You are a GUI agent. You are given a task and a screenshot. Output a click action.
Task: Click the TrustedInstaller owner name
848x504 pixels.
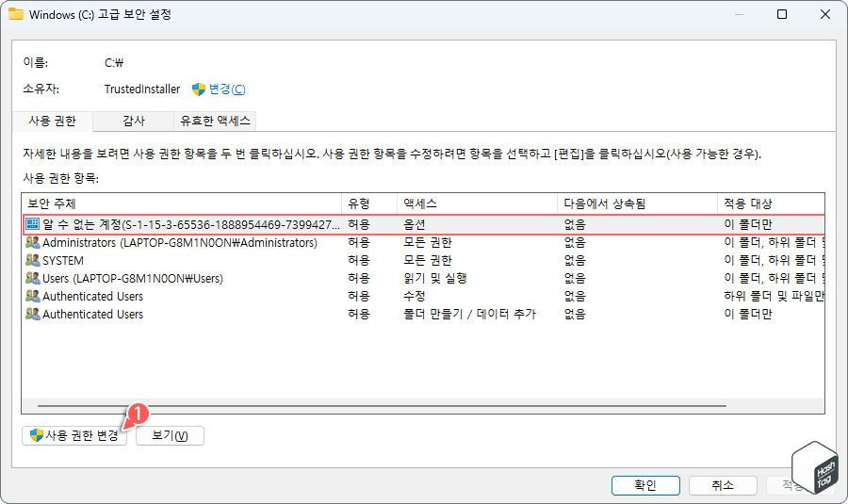pyautogui.click(x=142, y=89)
